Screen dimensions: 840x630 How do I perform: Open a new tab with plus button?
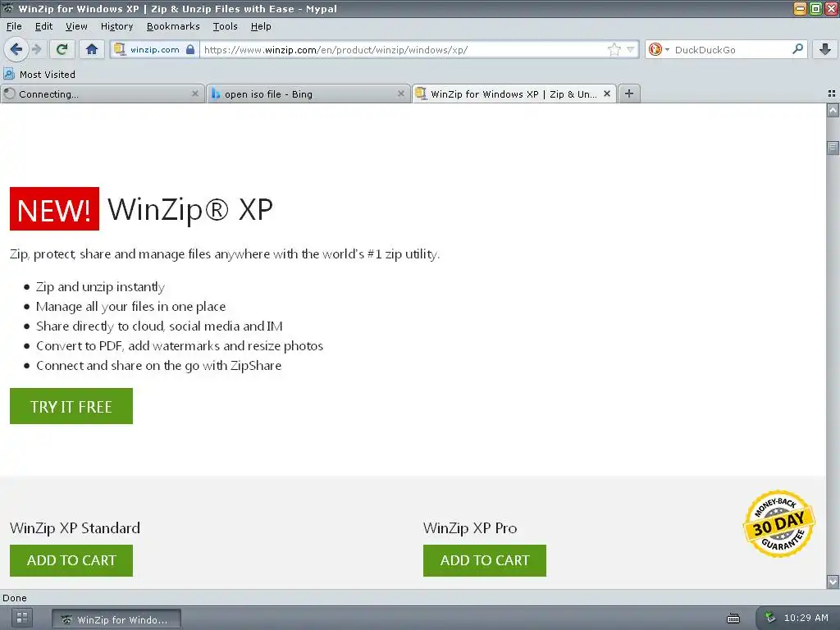point(629,94)
